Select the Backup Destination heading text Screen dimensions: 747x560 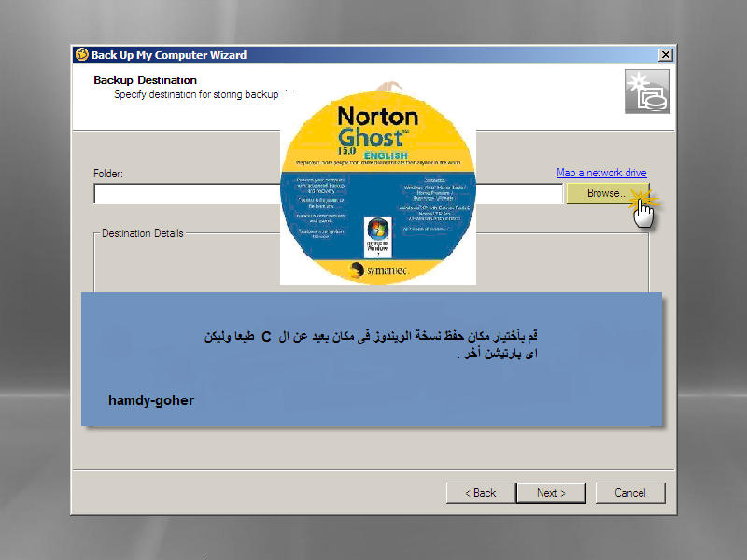[145, 80]
